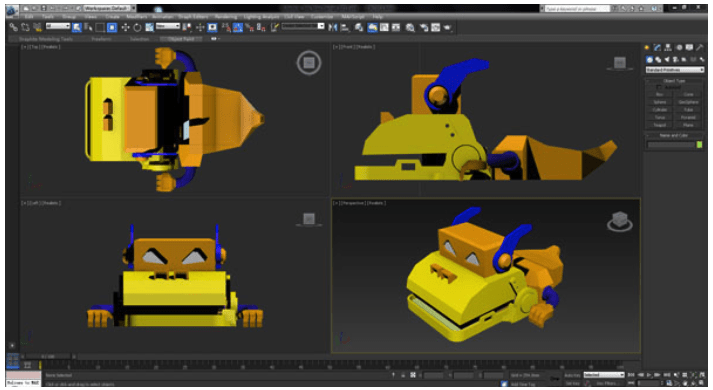The width and height of the screenshot is (713, 390).
Task: Open the Group menu
Action: tap(69, 17)
